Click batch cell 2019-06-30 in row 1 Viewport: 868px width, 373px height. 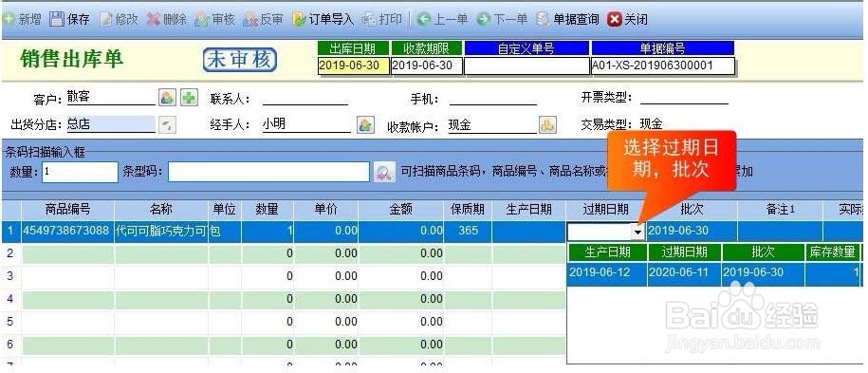coord(692,232)
